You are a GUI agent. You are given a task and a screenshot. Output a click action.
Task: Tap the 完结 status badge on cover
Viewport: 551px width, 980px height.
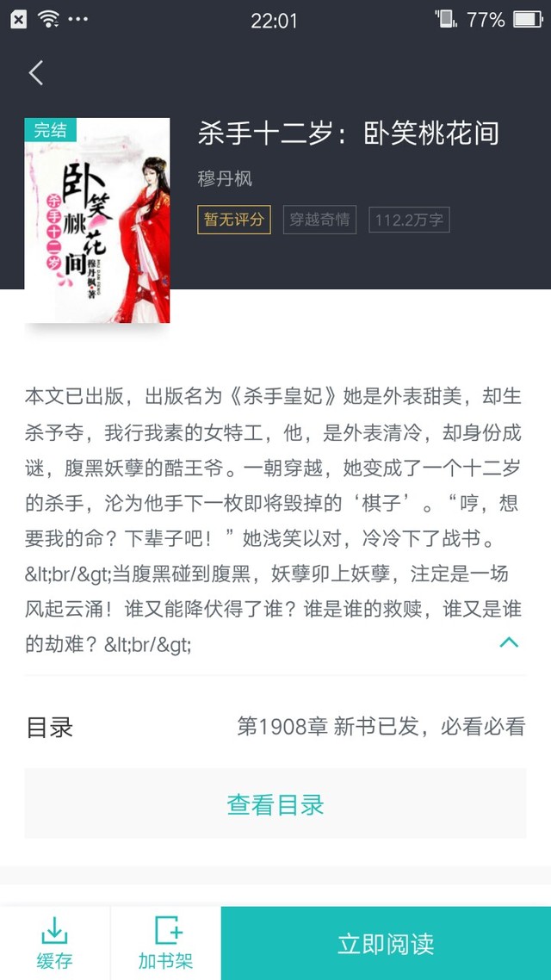[x=50, y=130]
